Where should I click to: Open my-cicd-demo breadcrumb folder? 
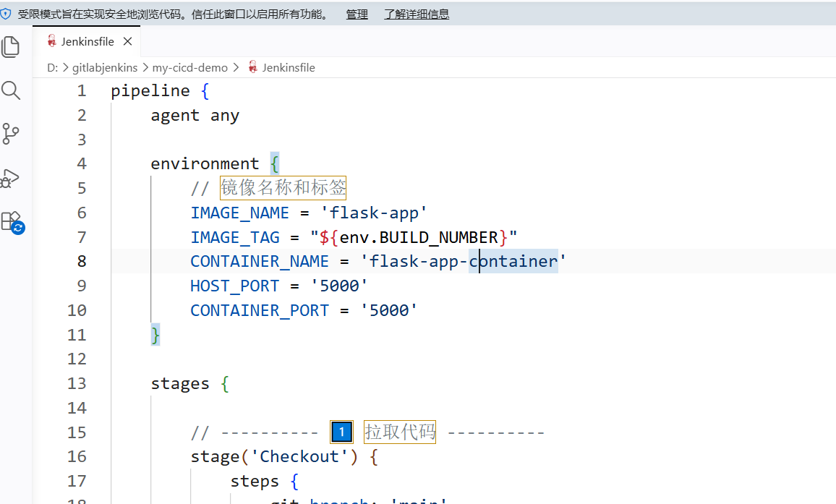(189, 68)
